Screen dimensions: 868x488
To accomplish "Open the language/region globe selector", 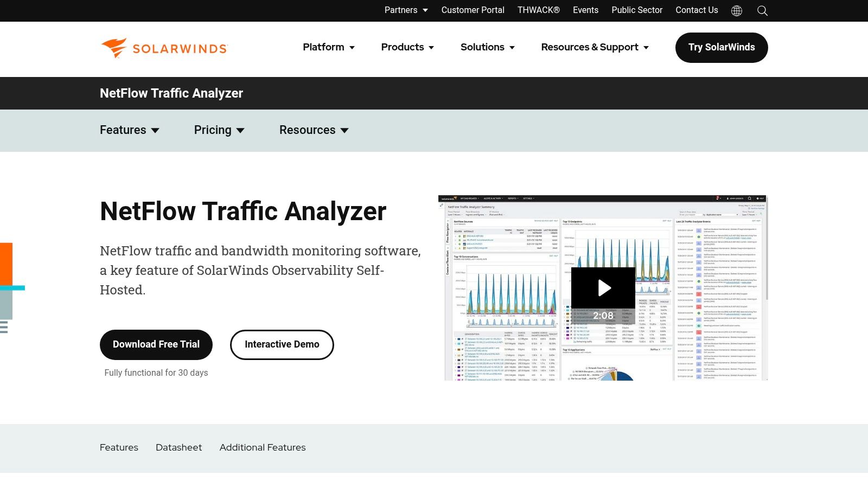I will [x=736, y=10].
